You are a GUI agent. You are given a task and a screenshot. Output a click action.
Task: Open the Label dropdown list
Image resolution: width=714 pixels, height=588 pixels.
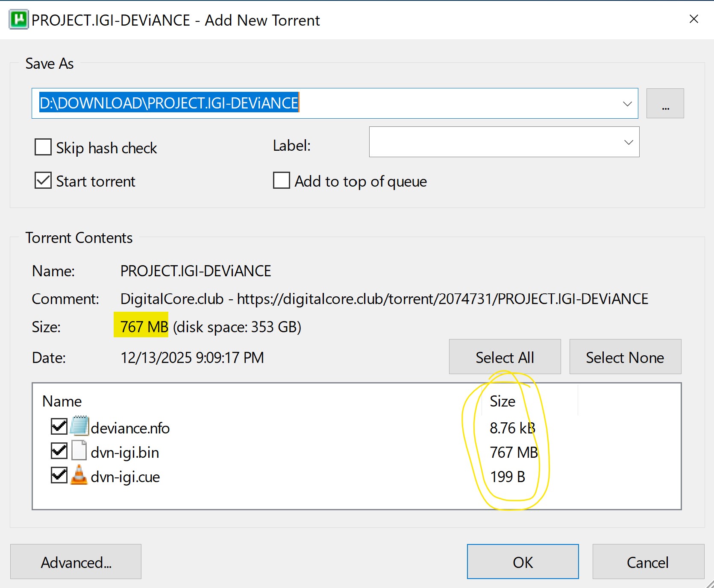coord(628,142)
